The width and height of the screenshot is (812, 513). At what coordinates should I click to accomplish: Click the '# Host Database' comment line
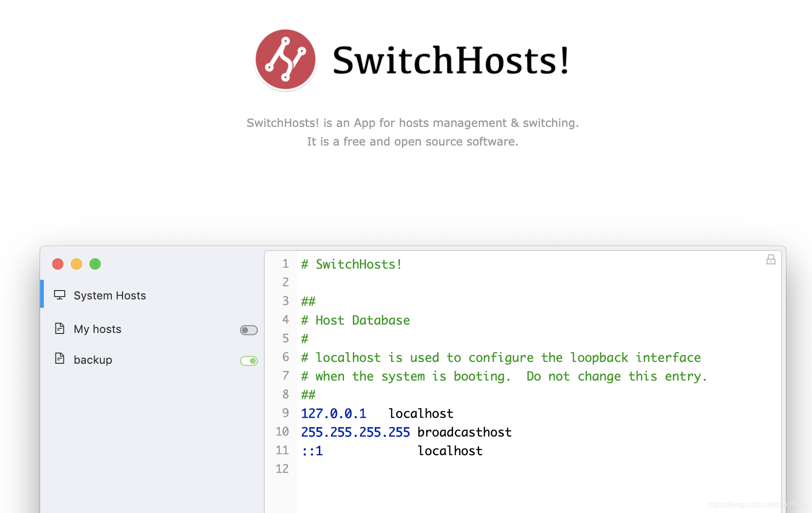(x=355, y=320)
